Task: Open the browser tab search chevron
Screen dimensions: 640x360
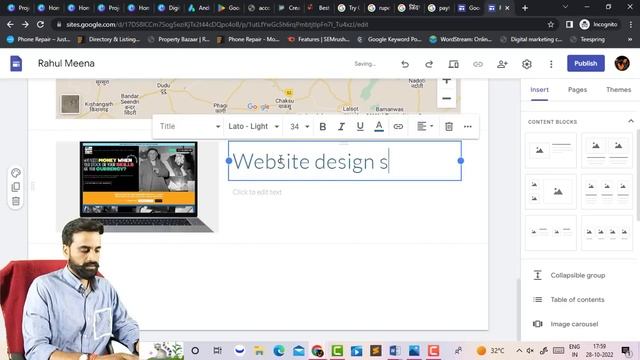Action: point(565,7)
